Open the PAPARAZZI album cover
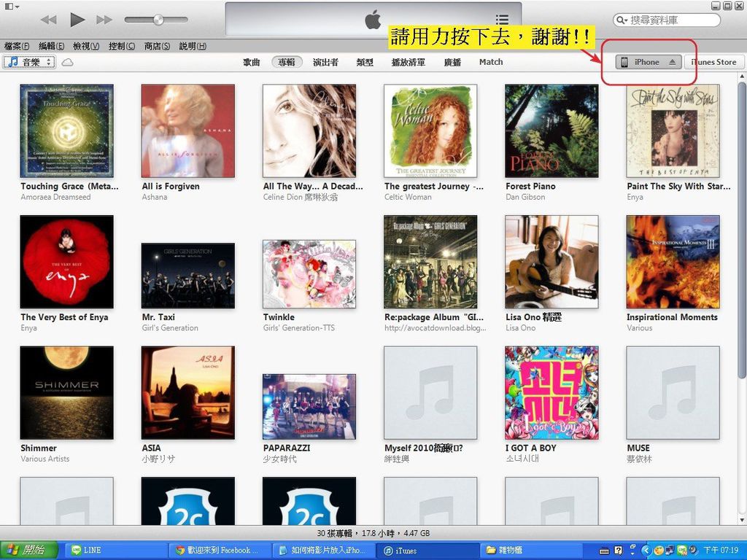Viewport: 747px width, 560px height. tap(309, 407)
